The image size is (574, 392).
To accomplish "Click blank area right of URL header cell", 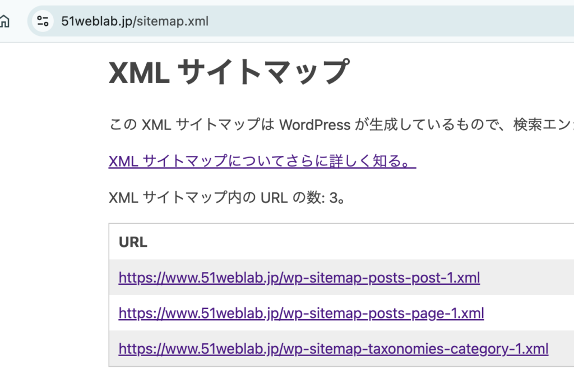I will pos(364,242).
